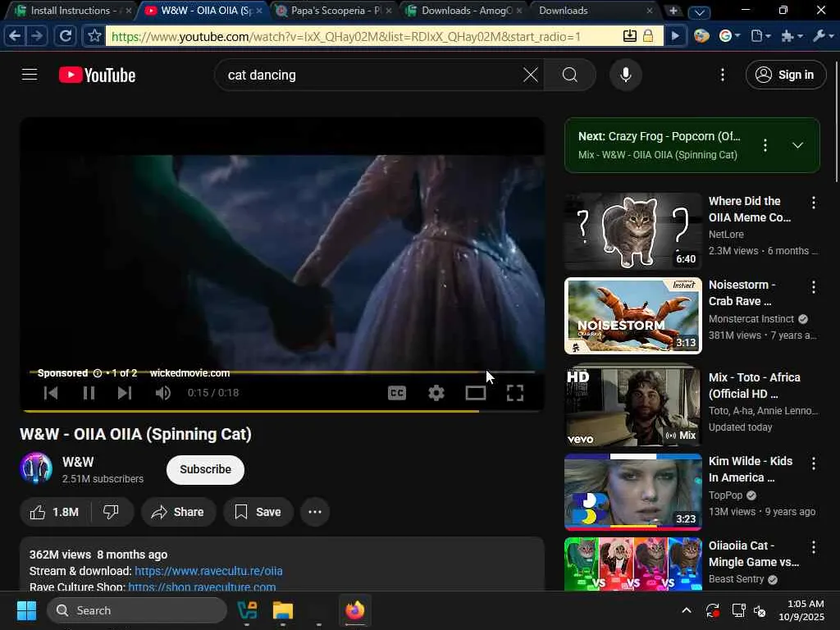Click the browser address bar URL
Screen dimensions: 840x630
point(346,36)
